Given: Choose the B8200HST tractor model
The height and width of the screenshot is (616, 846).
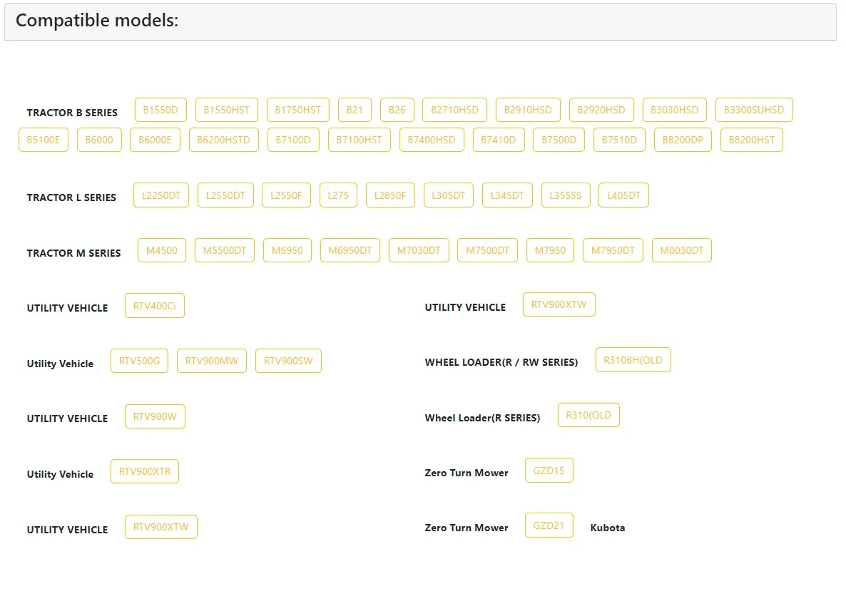Looking at the screenshot, I should pos(751,140).
